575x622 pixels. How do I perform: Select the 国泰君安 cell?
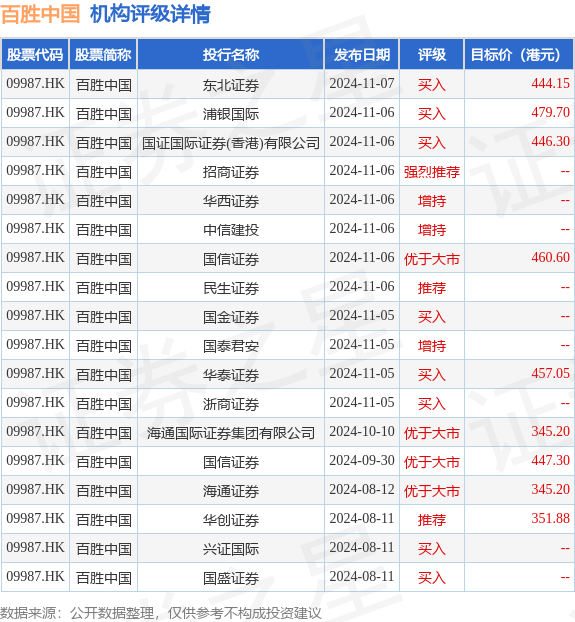231,345
